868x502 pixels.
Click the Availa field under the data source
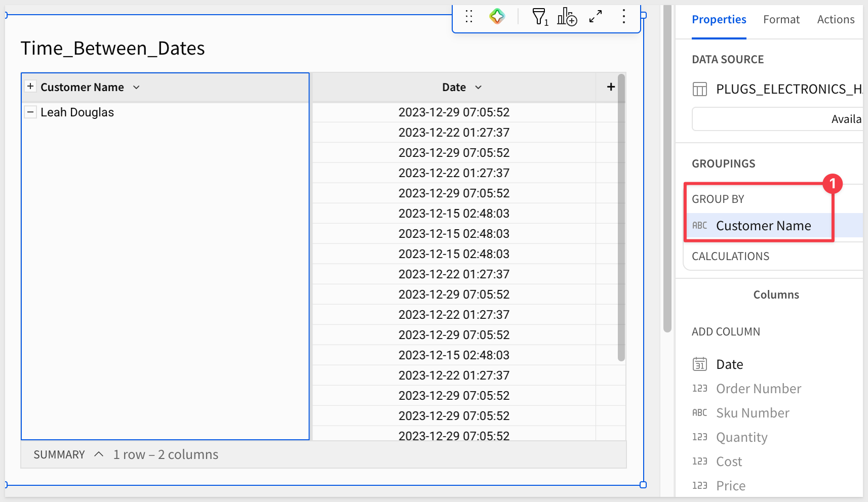click(x=777, y=119)
